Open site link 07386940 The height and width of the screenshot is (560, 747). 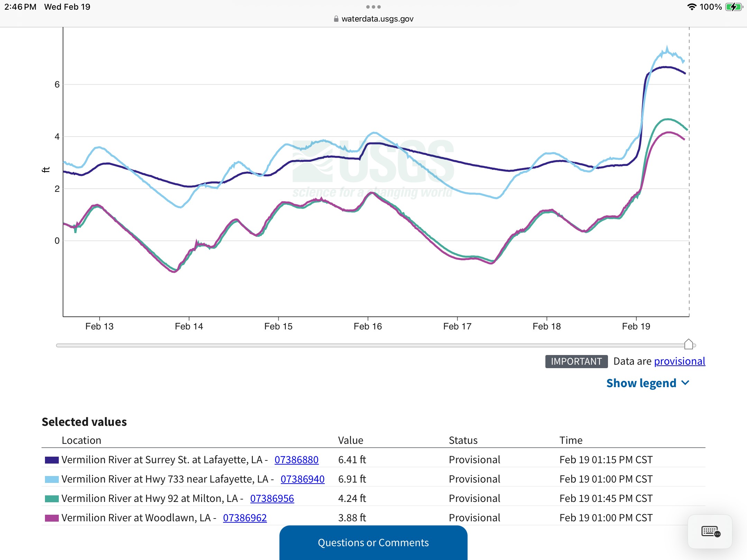pos(302,479)
